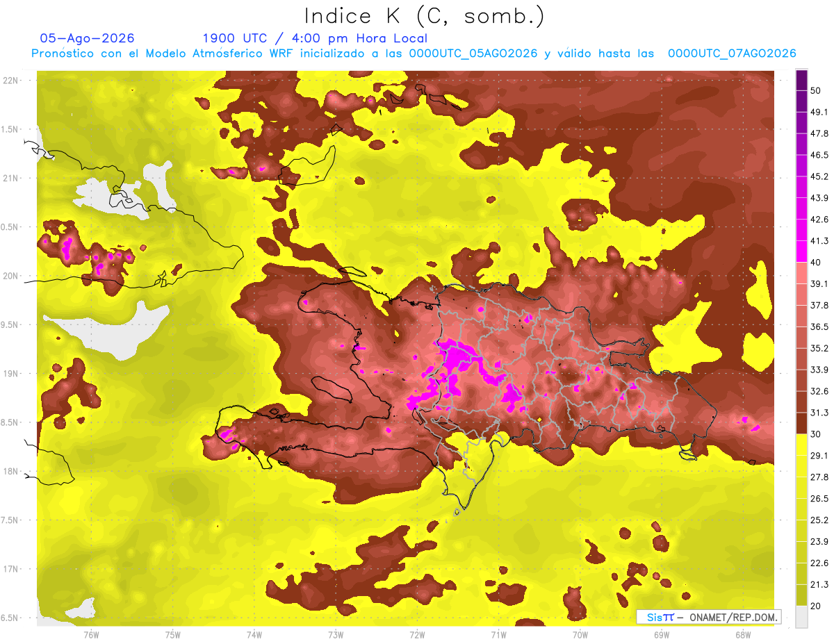Click the colorbar value "46.5"
The height and width of the screenshot is (644, 834).
pyautogui.click(x=819, y=155)
